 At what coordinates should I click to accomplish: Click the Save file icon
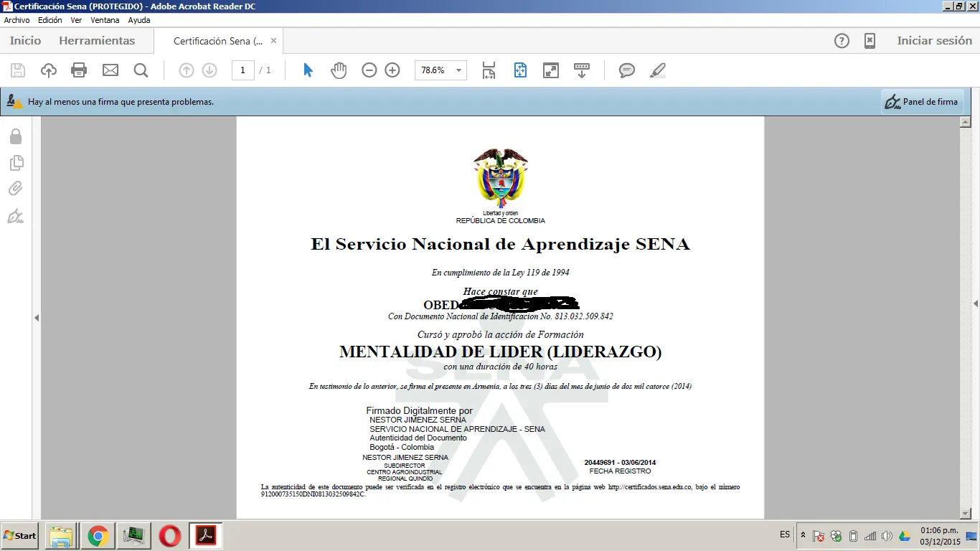[18, 70]
